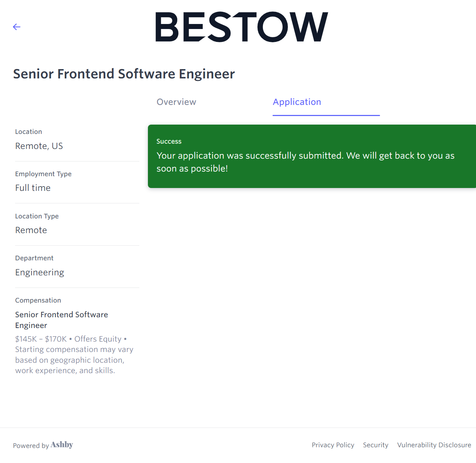Click the Senior Frontend Software Engineer page heading
The image size is (476, 463).
pos(124,74)
